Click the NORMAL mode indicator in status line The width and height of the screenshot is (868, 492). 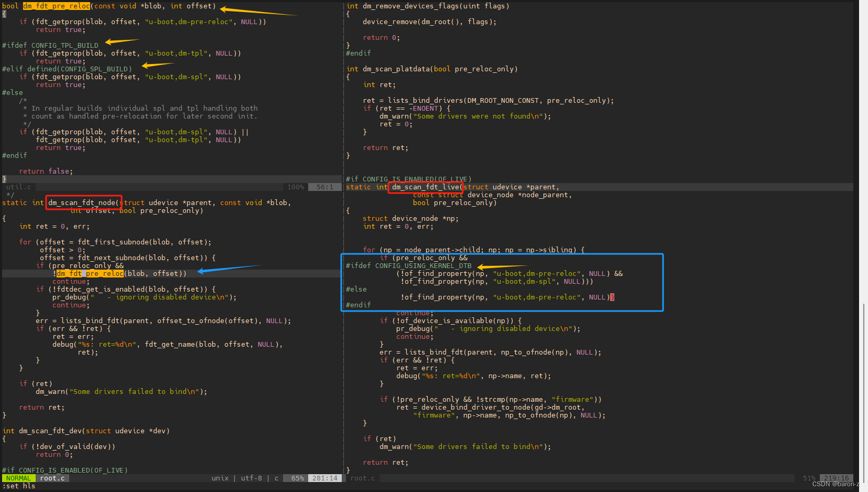coord(18,478)
